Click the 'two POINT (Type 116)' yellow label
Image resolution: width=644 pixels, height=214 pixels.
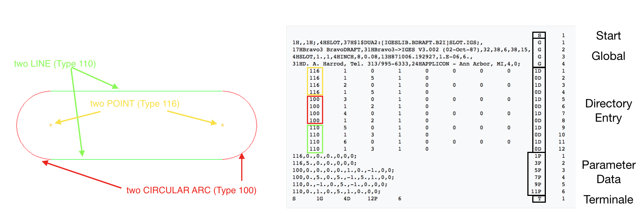(x=135, y=104)
